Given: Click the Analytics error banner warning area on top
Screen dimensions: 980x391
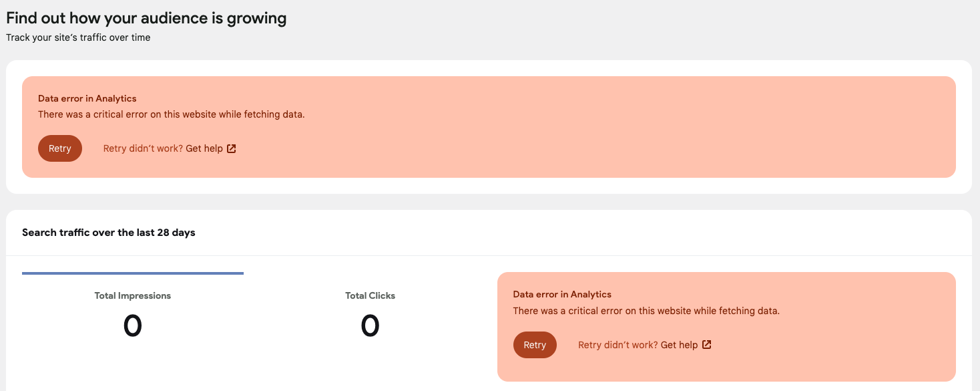Looking at the screenshot, I should point(489,127).
